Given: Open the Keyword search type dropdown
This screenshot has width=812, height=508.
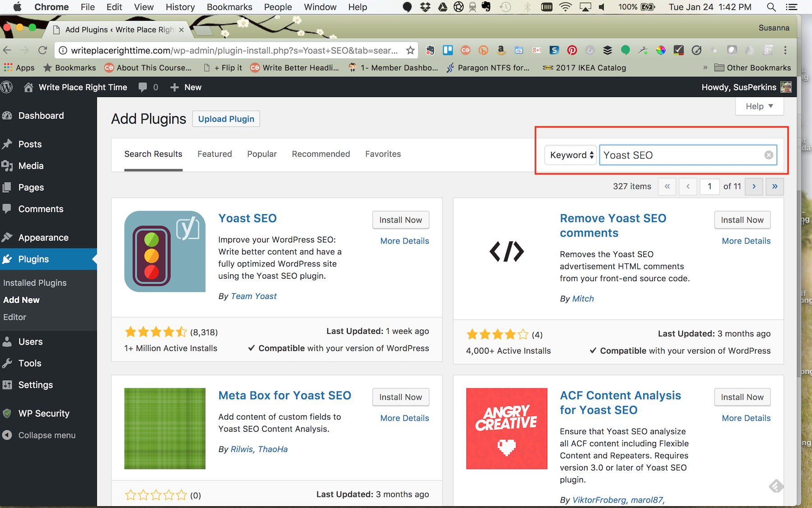Looking at the screenshot, I should coord(571,155).
